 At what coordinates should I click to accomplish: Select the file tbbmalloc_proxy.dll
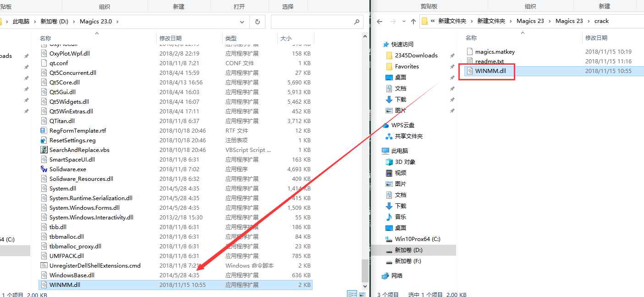pyautogui.click(x=76, y=246)
